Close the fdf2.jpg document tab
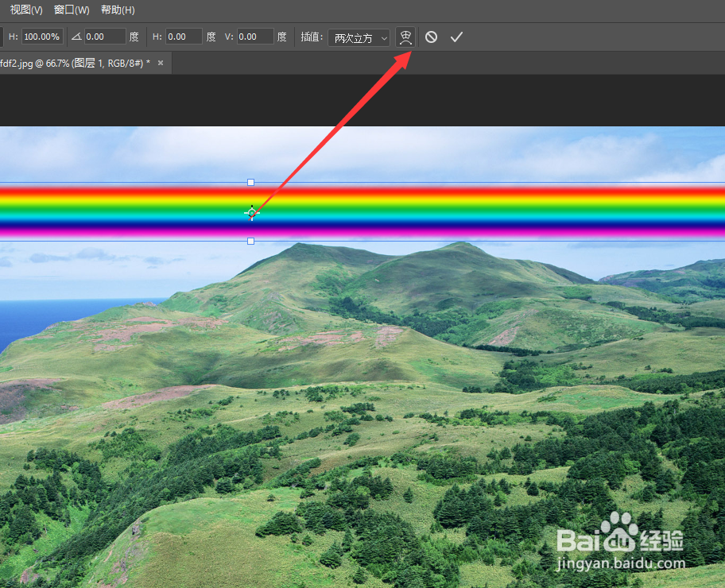The width and height of the screenshot is (725, 588). click(161, 63)
